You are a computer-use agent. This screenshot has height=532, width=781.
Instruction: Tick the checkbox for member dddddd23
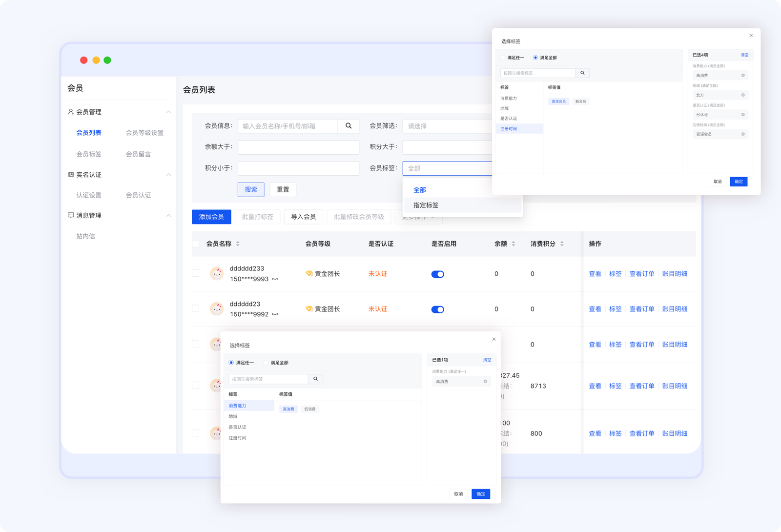click(196, 308)
